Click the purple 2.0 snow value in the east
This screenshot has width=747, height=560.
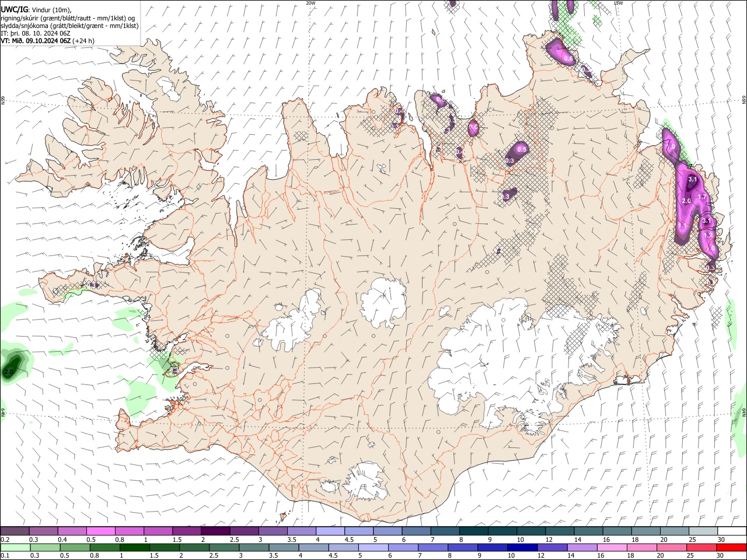686,201
